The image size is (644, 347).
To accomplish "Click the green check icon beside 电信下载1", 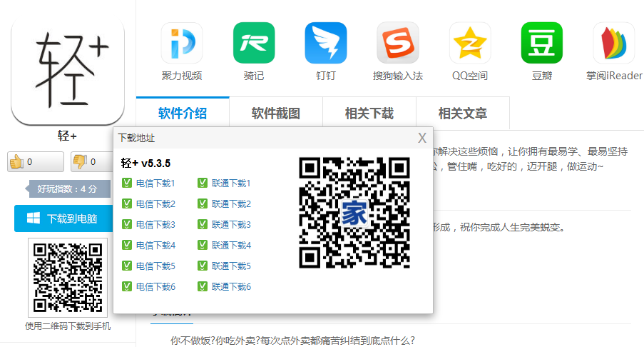I will point(127,183).
